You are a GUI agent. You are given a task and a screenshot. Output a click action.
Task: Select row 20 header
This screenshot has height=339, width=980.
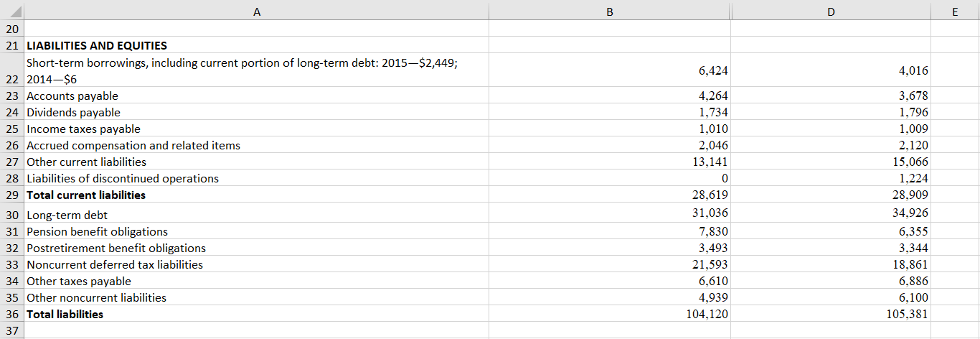click(12, 29)
